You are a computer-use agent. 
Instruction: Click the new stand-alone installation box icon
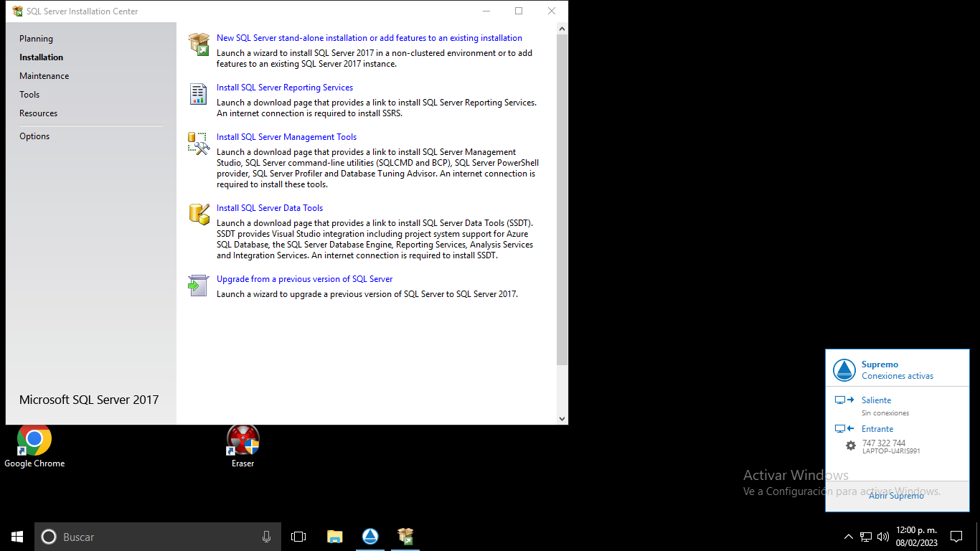coord(199,44)
